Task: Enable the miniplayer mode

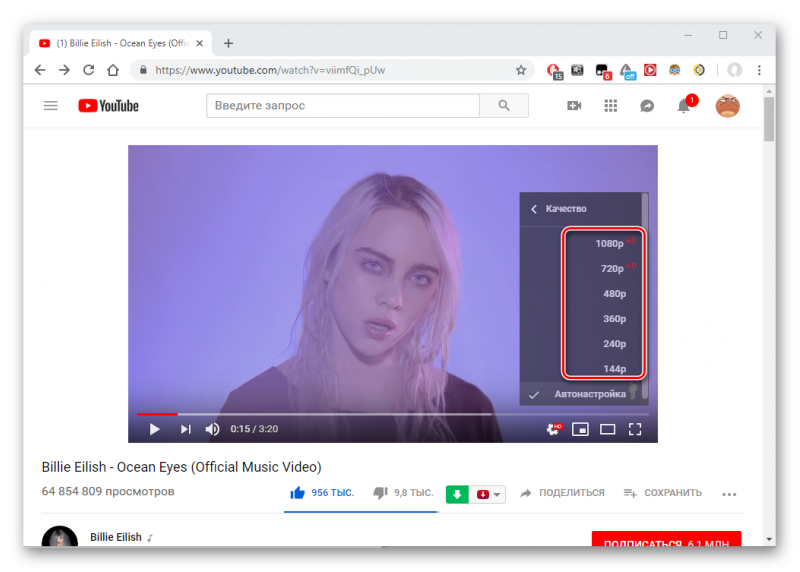Action: tap(580, 429)
